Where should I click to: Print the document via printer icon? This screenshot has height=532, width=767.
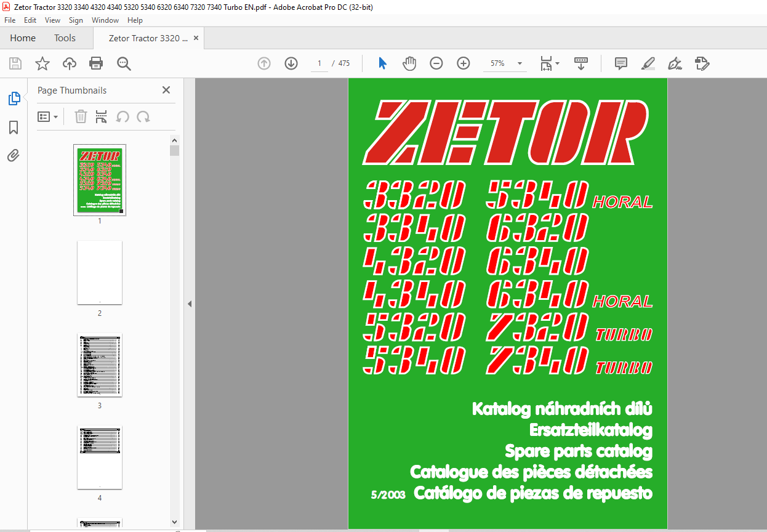point(96,63)
